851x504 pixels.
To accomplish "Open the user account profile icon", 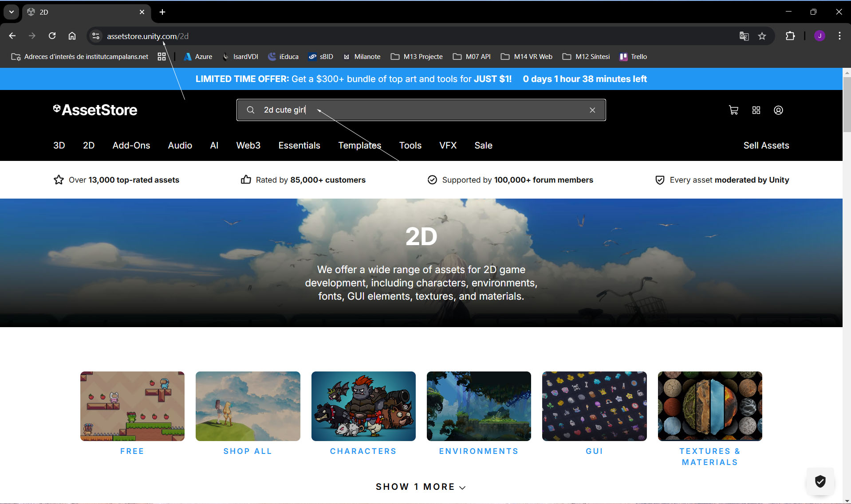I will [778, 110].
